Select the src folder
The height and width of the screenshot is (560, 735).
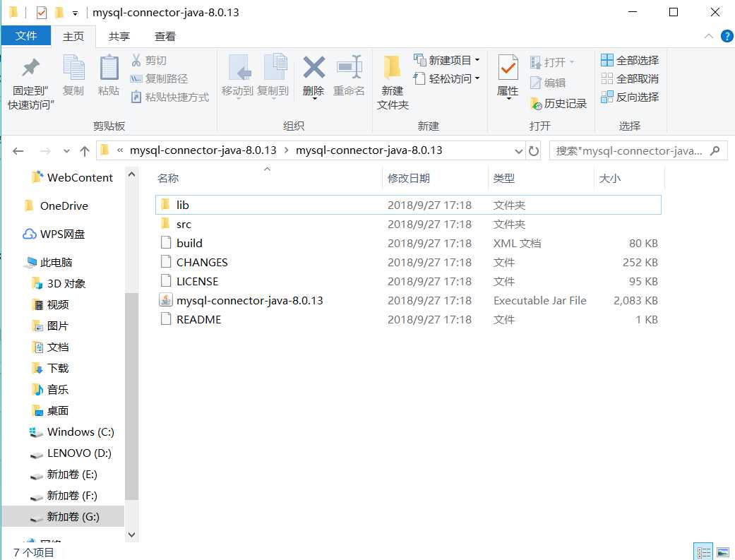[408, 224]
